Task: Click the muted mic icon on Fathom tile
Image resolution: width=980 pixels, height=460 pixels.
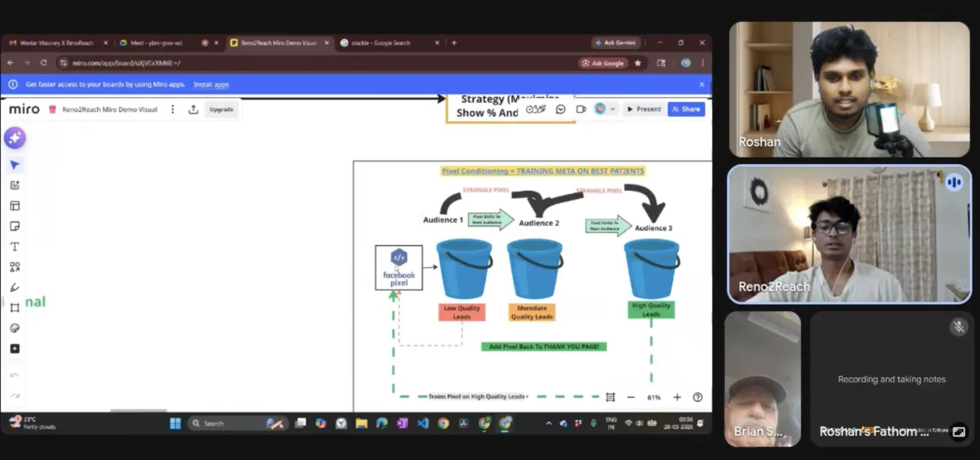Action: (x=959, y=327)
